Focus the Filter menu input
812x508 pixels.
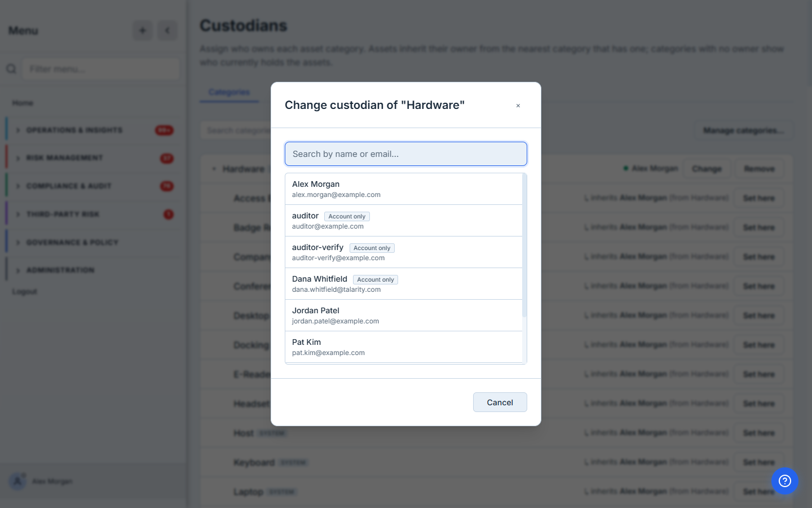pyautogui.click(x=101, y=69)
